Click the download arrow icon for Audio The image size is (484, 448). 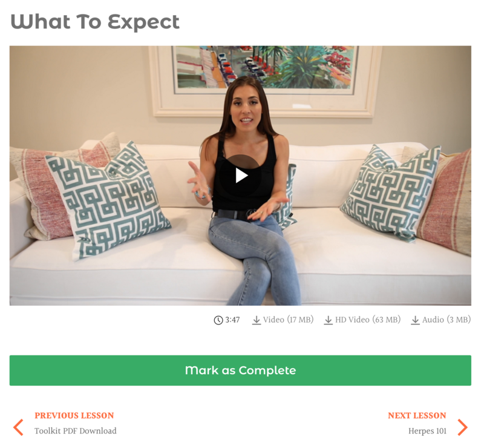pos(416,320)
